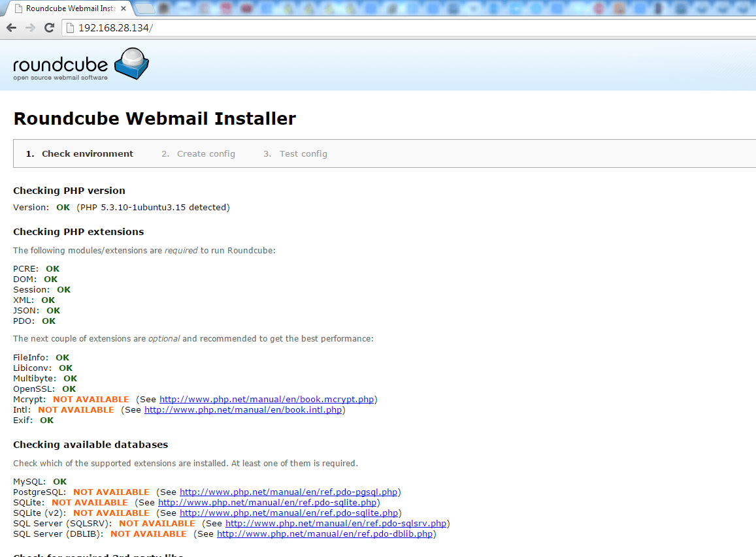This screenshot has height=557, width=756.
Task: Click the Checking PHP extensions heading
Action: coord(78,232)
